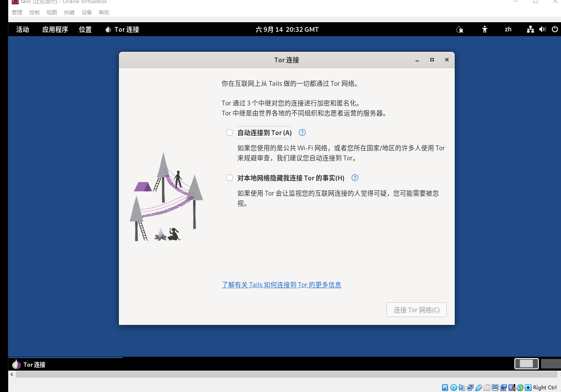The image size is (561, 392).
Task: Open link 了解有关 Tails 如何连接到 Tor 的更多信息
Action: coord(281,285)
